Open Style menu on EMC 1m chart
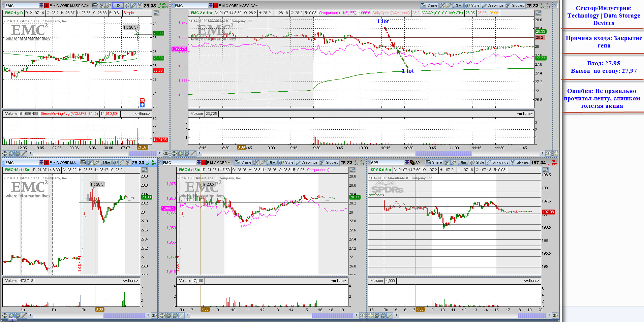644x322 pixels. click(x=472, y=5)
